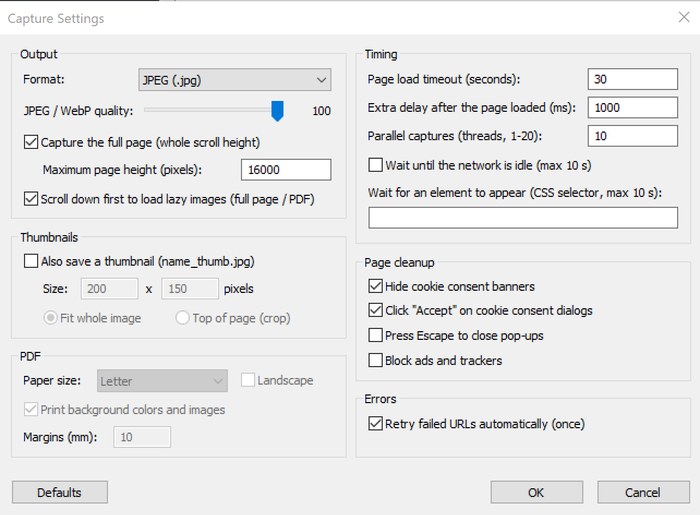Toggle Scroll down first to load lazy images
This screenshot has height=515, width=700.
click(x=31, y=199)
